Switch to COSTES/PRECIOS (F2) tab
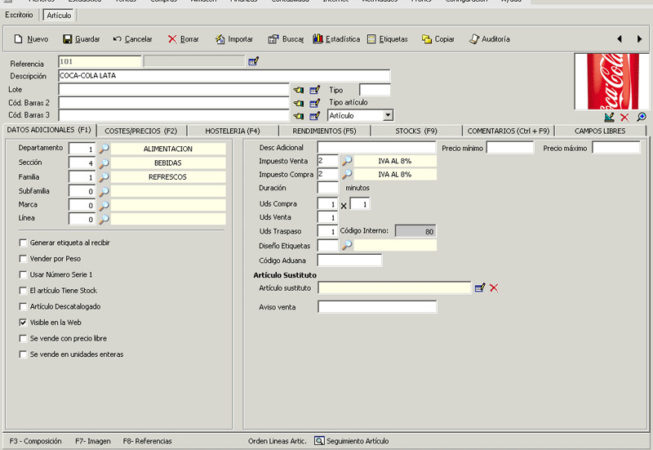The width and height of the screenshot is (653, 450). tap(141, 131)
